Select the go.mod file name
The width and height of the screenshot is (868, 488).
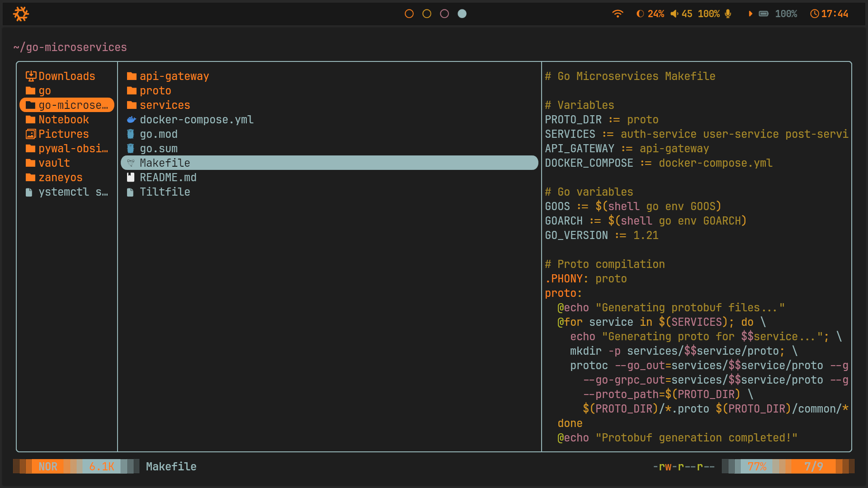tap(159, 134)
